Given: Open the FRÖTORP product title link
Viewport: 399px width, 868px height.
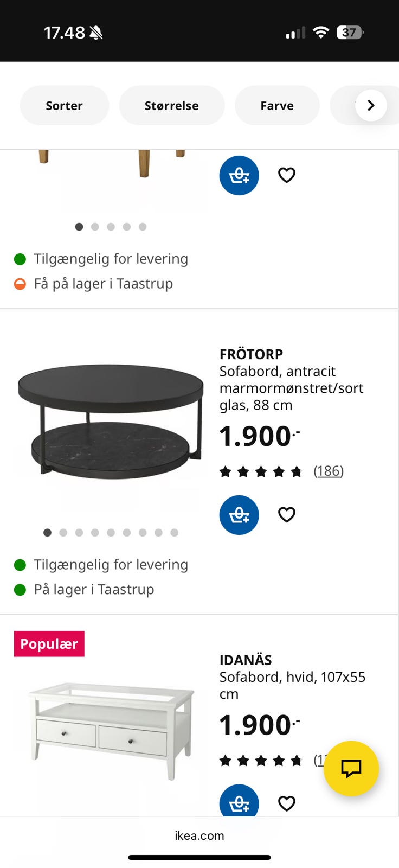Looking at the screenshot, I should [x=251, y=354].
